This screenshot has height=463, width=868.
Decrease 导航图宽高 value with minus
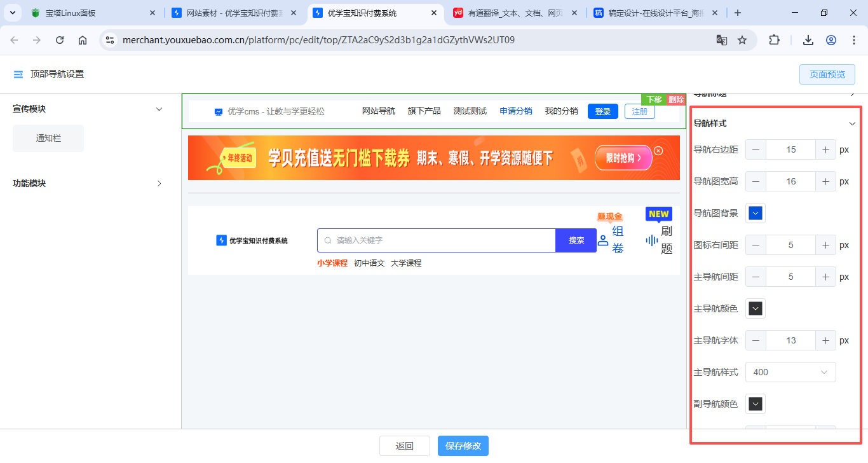(x=756, y=182)
